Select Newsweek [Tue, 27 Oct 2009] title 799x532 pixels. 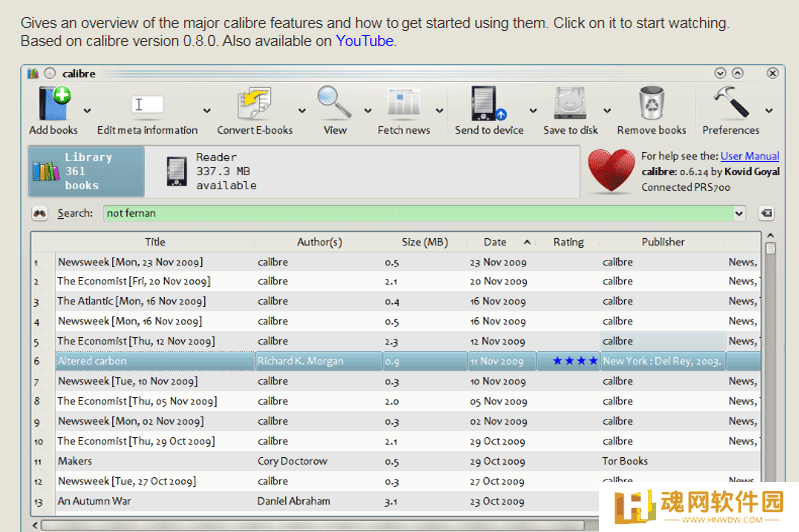[x=127, y=481]
